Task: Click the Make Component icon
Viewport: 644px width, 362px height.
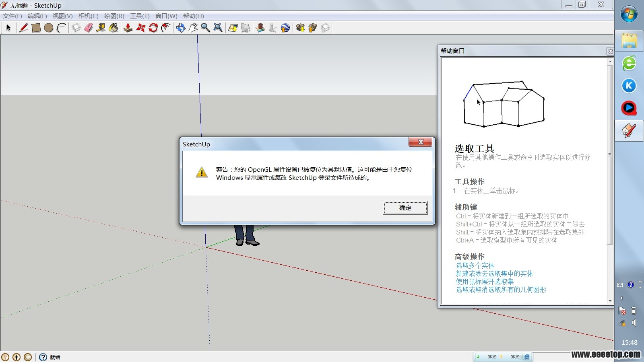Action: pos(76,28)
